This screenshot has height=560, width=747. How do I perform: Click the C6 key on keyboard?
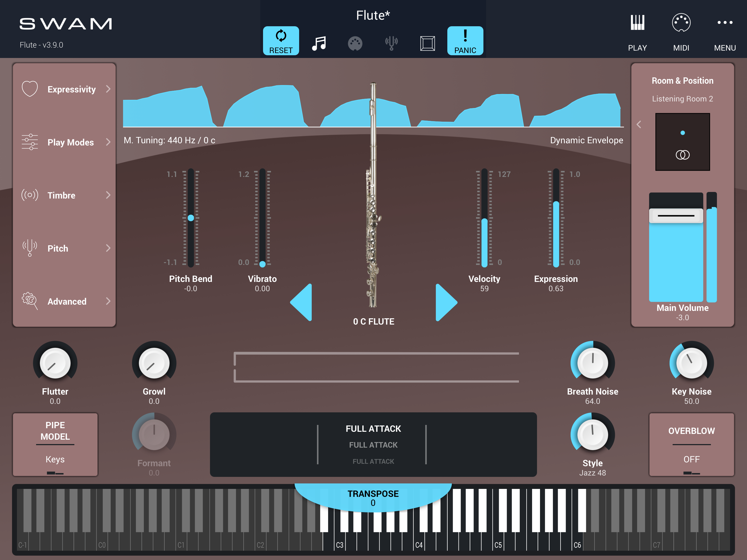coord(577,541)
